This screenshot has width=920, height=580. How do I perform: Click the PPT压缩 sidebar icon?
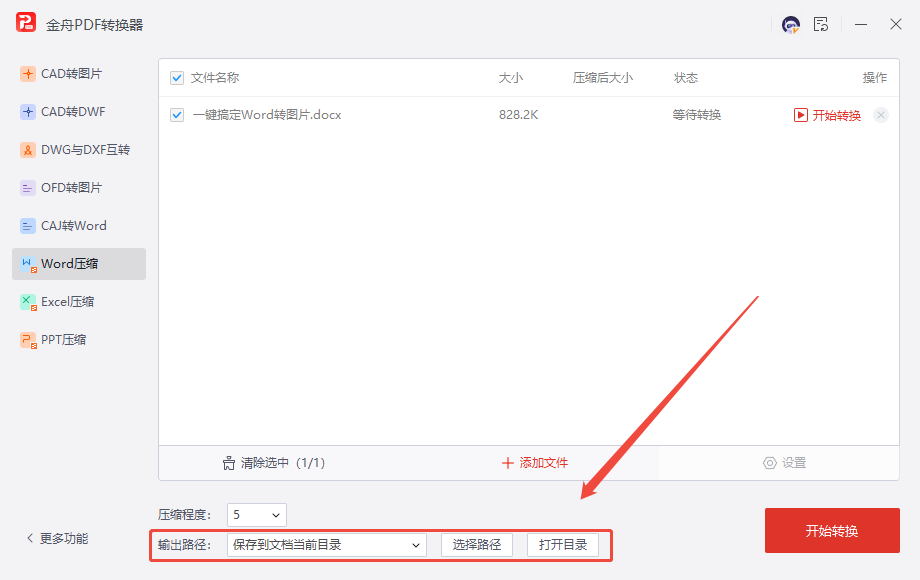[x=28, y=340]
